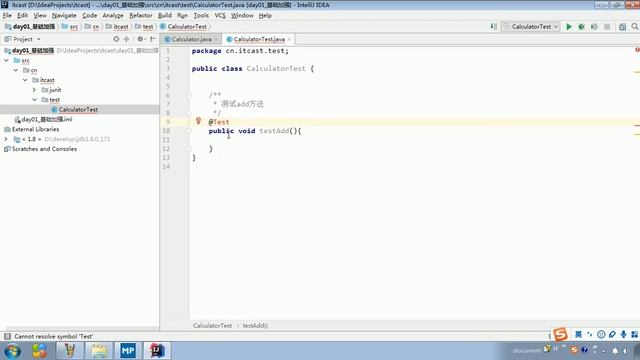Open the Help menu
Viewport: 640px width, 360px height.
265,16
